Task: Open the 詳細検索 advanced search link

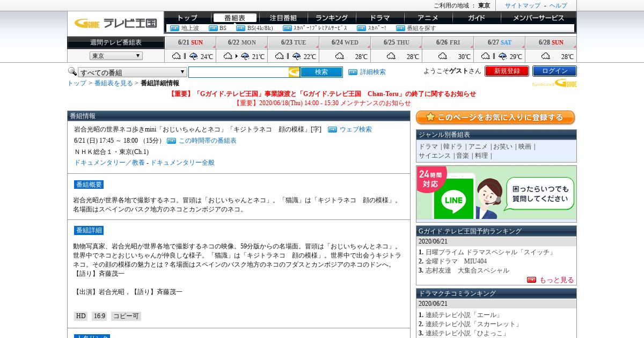Action: (x=372, y=72)
